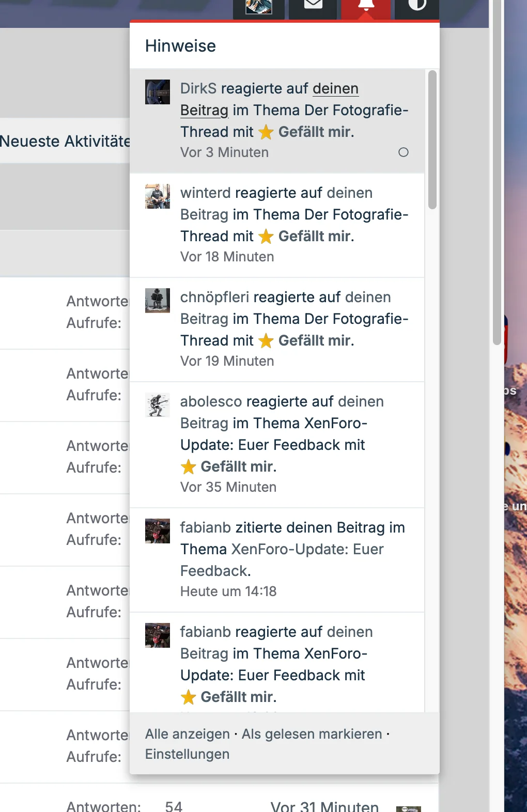Open the envelope conversations icon
Image resolution: width=527 pixels, height=812 pixels.
click(313, 7)
